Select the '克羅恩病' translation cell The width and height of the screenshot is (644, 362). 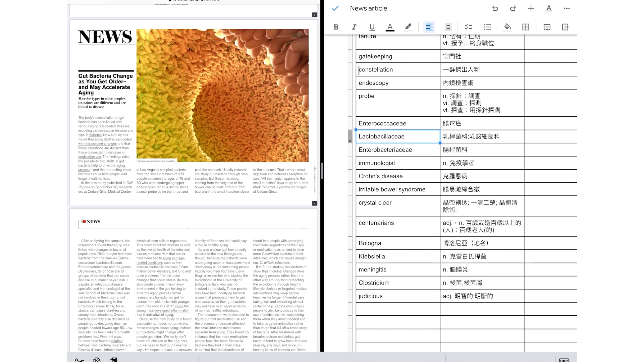482,176
